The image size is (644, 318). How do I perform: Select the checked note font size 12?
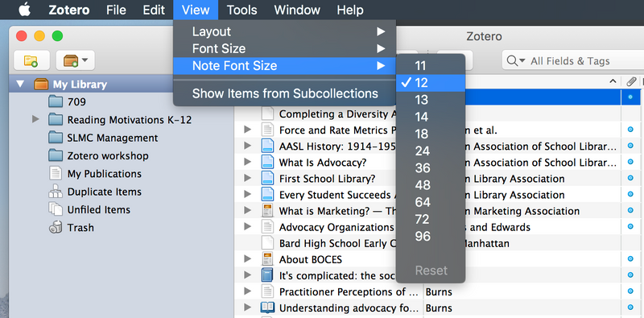click(x=431, y=83)
